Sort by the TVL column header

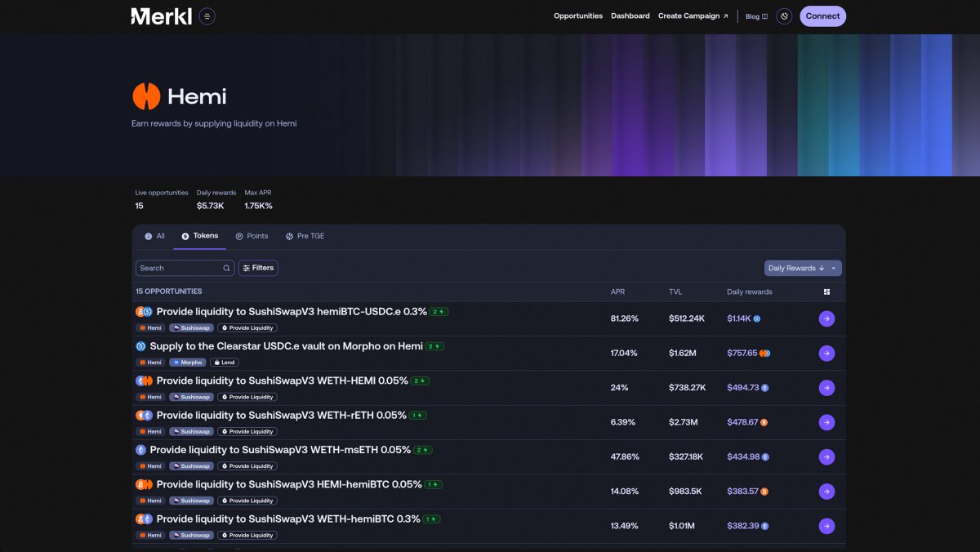675,292
